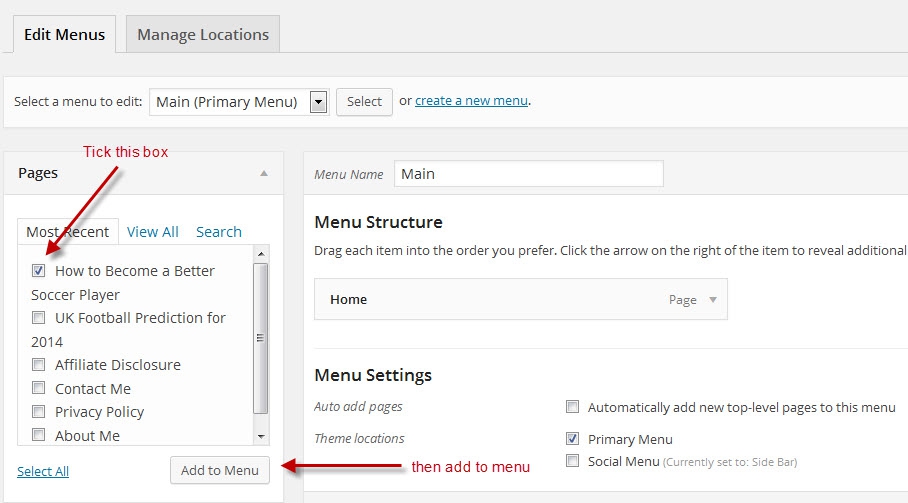908x503 pixels.
Task: Open the View All pages tab
Action: (x=153, y=231)
